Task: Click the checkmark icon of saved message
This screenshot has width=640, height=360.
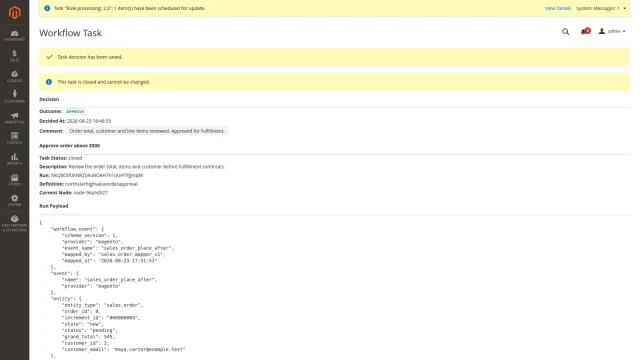Action: pyautogui.click(x=49, y=57)
